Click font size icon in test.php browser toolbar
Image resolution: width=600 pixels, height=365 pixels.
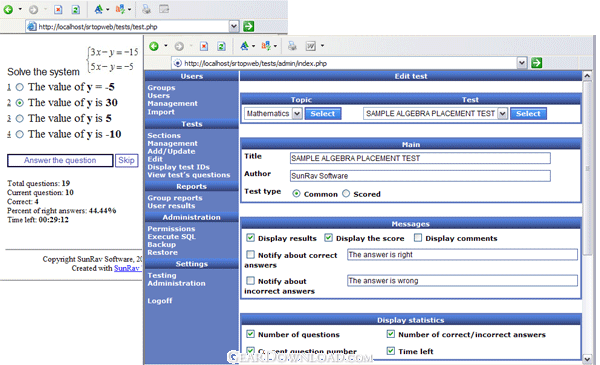tap(98, 9)
